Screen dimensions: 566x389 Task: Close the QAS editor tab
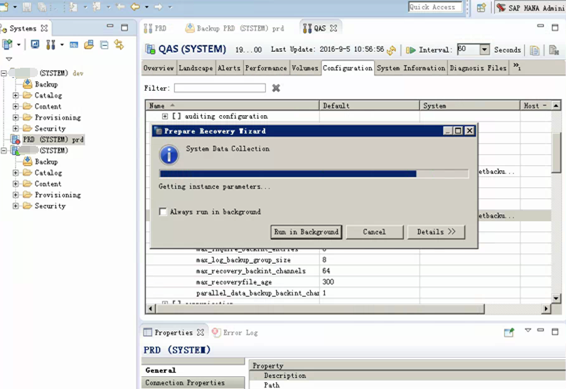(334, 28)
